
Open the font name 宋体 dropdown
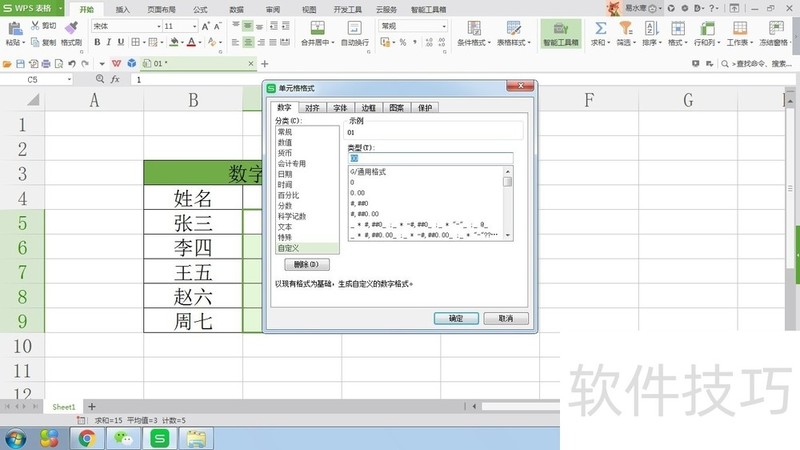[159, 26]
